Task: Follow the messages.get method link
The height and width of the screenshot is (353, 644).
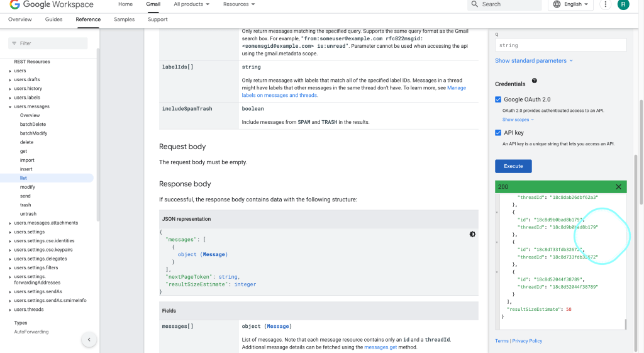Action: point(380,347)
